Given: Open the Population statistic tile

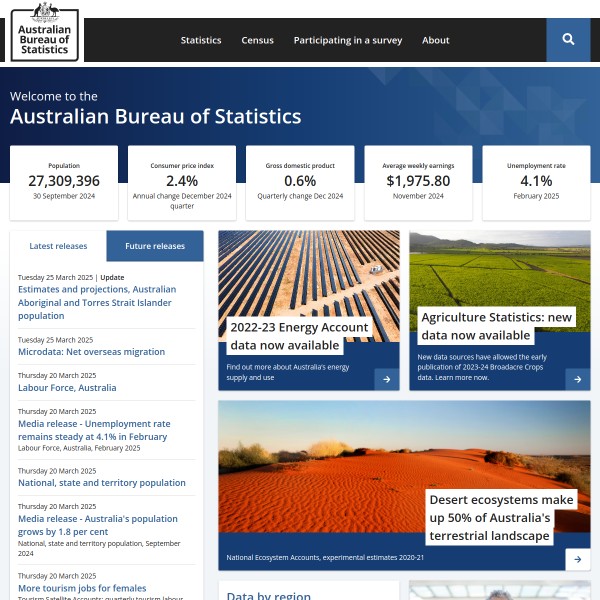Looking at the screenshot, I should 64,182.
